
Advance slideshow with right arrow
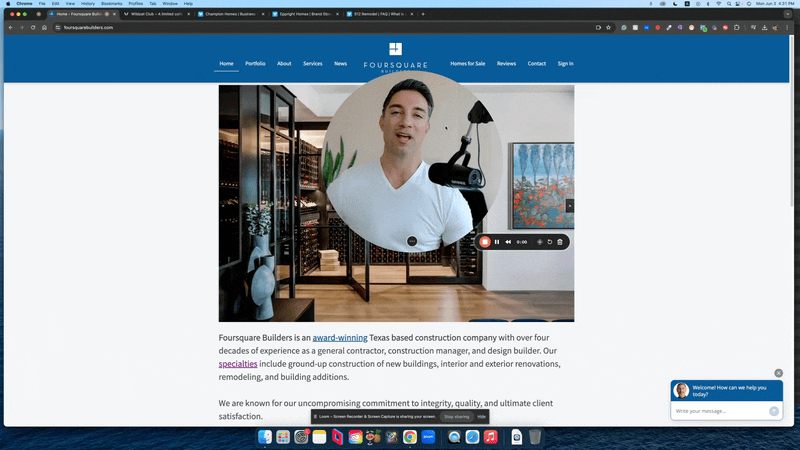(x=570, y=205)
